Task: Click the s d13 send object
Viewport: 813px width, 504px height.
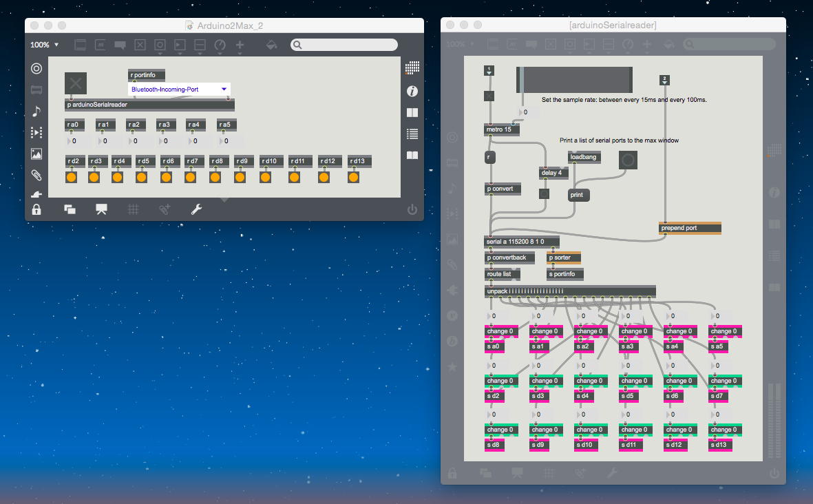Action: click(720, 445)
